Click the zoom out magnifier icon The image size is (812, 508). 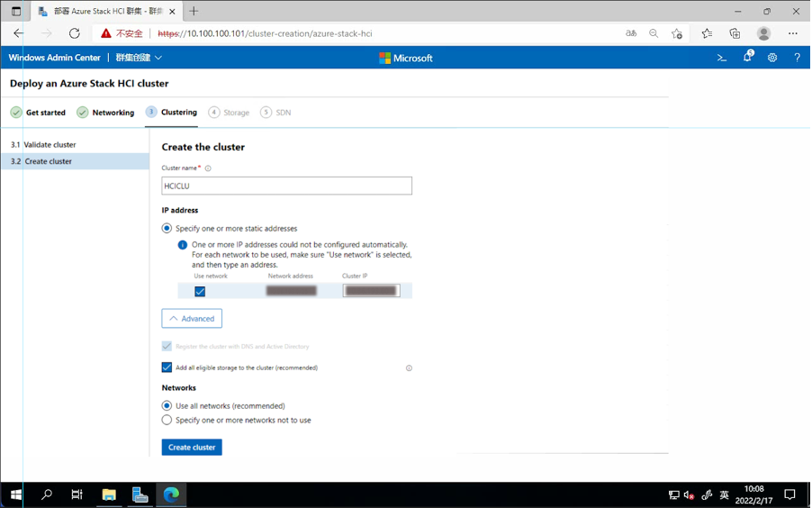click(x=654, y=33)
